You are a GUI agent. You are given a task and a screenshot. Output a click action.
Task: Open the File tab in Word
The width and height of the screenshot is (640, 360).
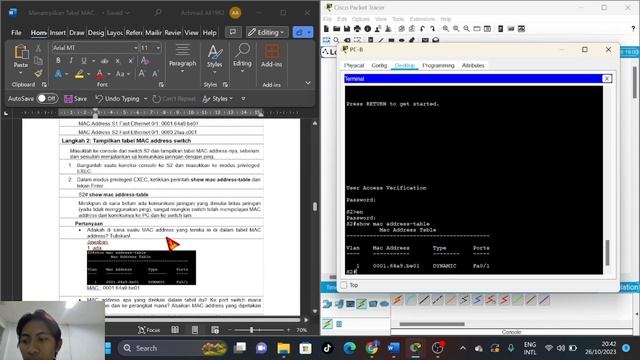[x=16, y=33]
